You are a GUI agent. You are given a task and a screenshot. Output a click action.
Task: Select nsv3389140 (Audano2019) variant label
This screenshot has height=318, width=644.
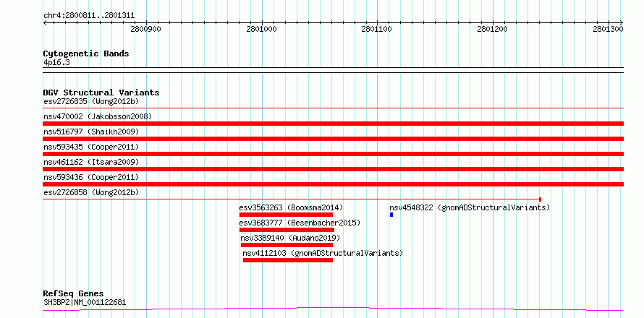[290, 238]
